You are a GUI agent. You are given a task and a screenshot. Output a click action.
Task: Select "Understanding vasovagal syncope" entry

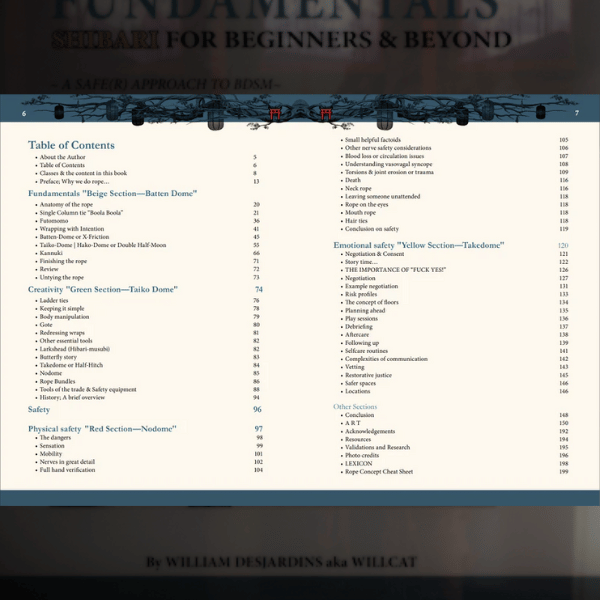coord(389,164)
